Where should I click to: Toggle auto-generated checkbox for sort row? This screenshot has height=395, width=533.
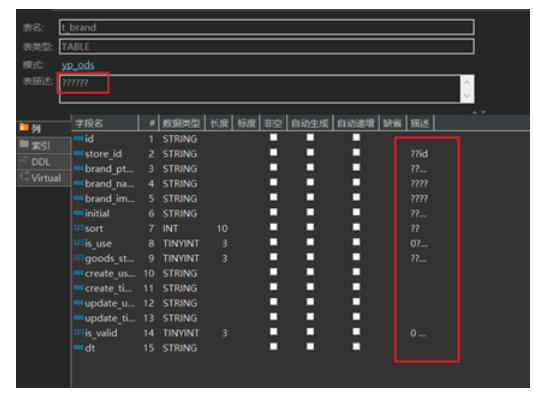pyautogui.click(x=310, y=227)
